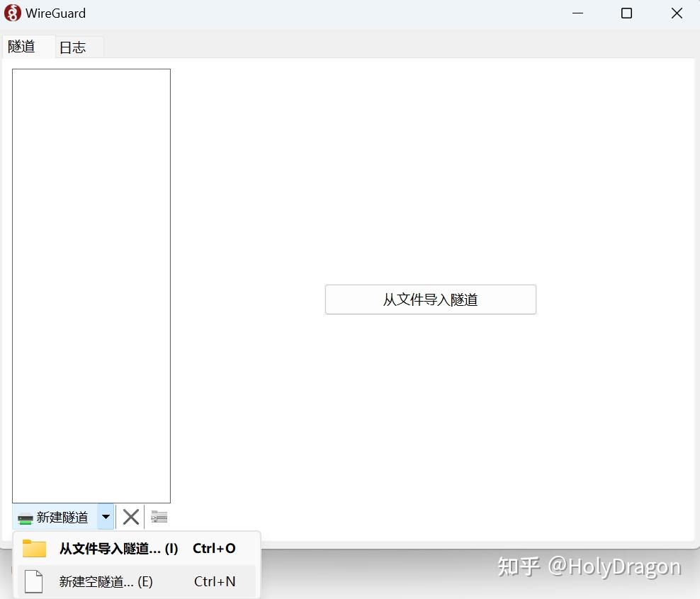Click the 新建隧道 button label
Viewport: 700px width, 599px height.
pos(62,517)
